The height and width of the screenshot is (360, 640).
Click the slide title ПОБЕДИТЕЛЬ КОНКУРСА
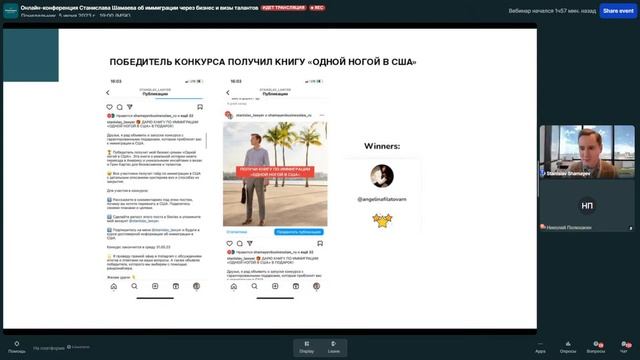pyautogui.click(x=263, y=62)
